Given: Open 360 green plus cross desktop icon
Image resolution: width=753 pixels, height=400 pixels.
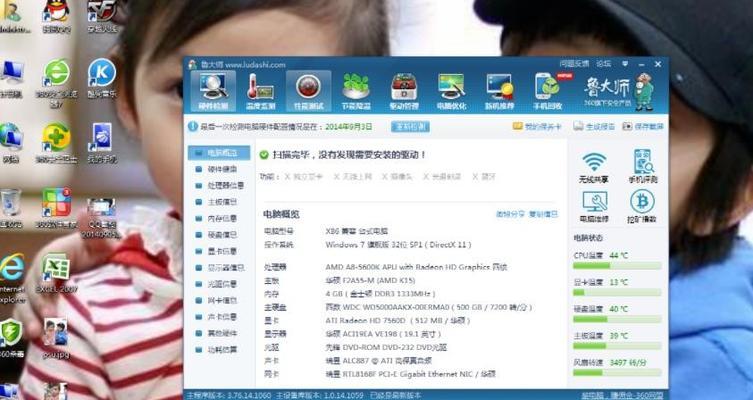Looking at the screenshot, I should pyautogui.click(x=56, y=143).
